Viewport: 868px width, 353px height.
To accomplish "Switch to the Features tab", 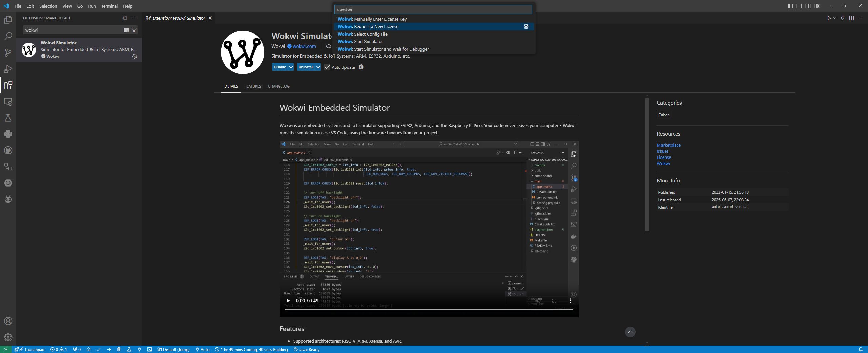I will [x=253, y=86].
